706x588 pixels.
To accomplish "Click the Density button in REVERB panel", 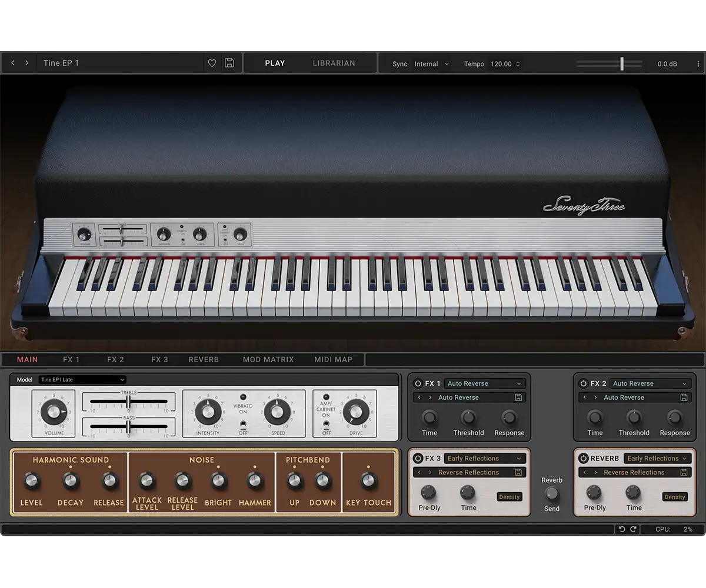I will tap(674, 497).
